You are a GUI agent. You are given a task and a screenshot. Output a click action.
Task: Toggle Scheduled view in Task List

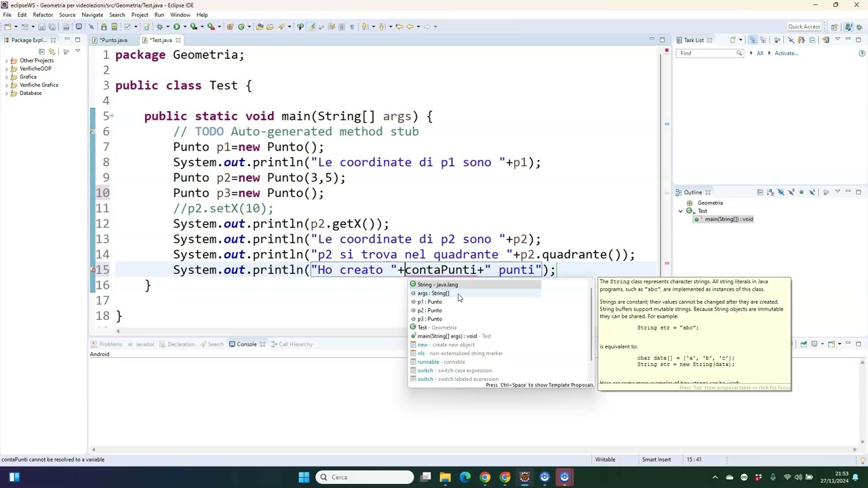coord(763,40)
